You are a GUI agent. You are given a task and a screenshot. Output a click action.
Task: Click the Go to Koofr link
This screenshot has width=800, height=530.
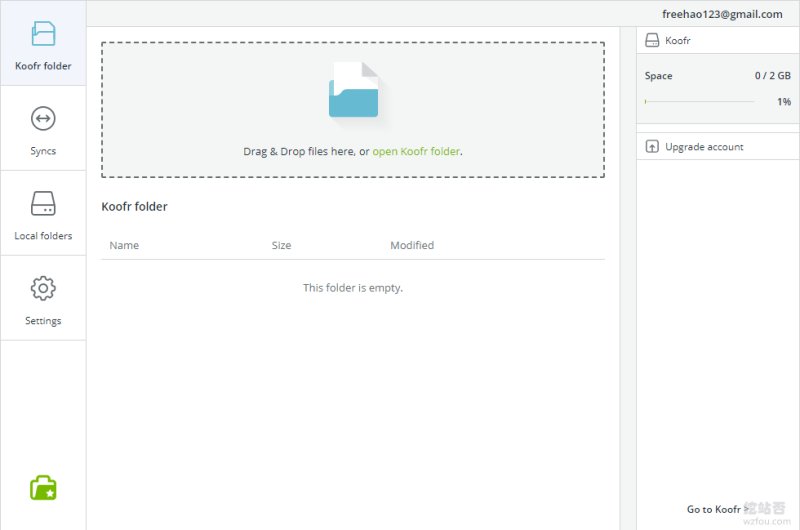(717, 509)
